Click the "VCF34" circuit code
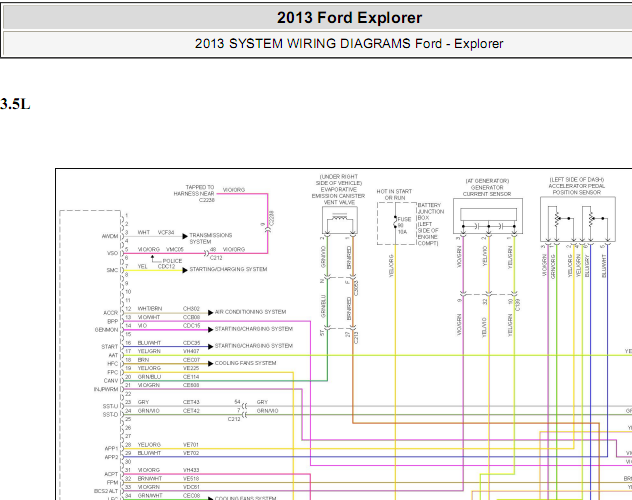 click(166, 232)
